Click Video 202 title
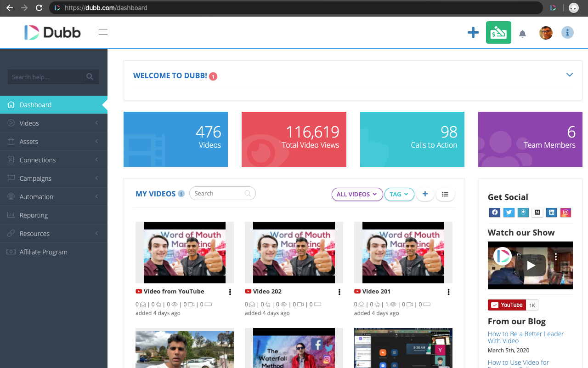The width and height of the screenshot is (588, 368). [267, 292]
